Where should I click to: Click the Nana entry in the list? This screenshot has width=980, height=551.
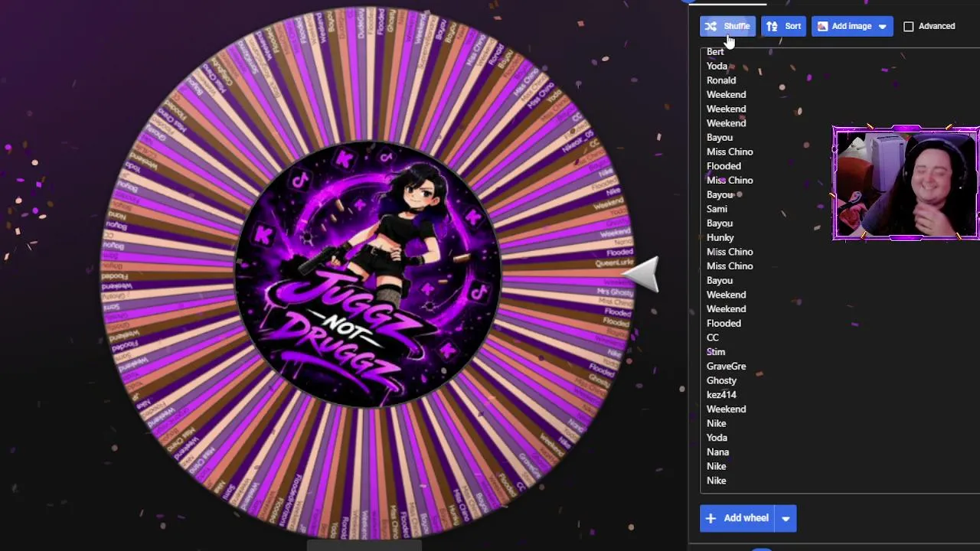(718, 452)
